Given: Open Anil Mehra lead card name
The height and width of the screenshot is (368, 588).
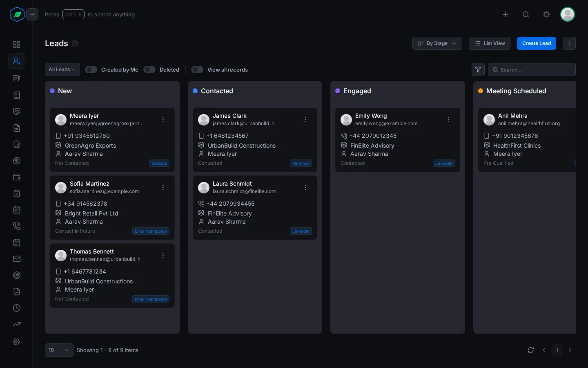Looking at the screenshot, I should [513, 116].
